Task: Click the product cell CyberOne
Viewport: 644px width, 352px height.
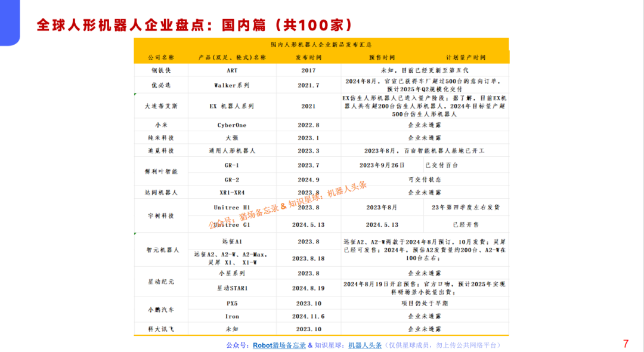Action: (232, 125)
